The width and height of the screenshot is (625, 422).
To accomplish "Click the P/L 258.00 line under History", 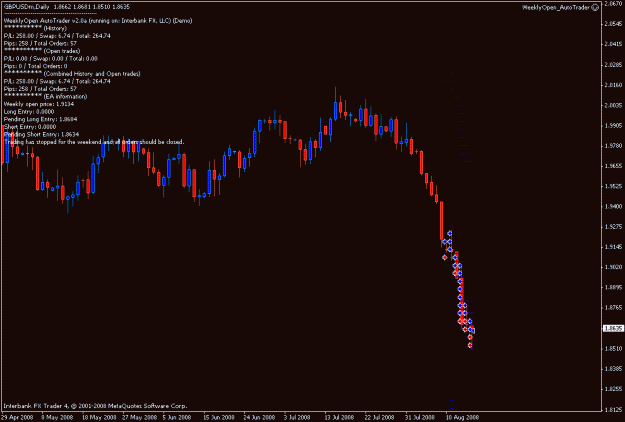I will click(57, 36).
